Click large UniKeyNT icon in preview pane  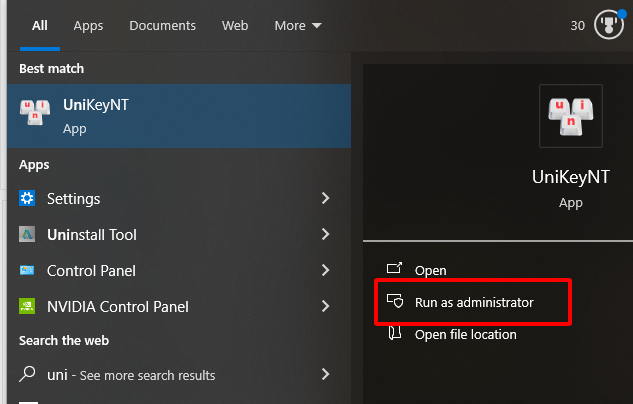571,116
